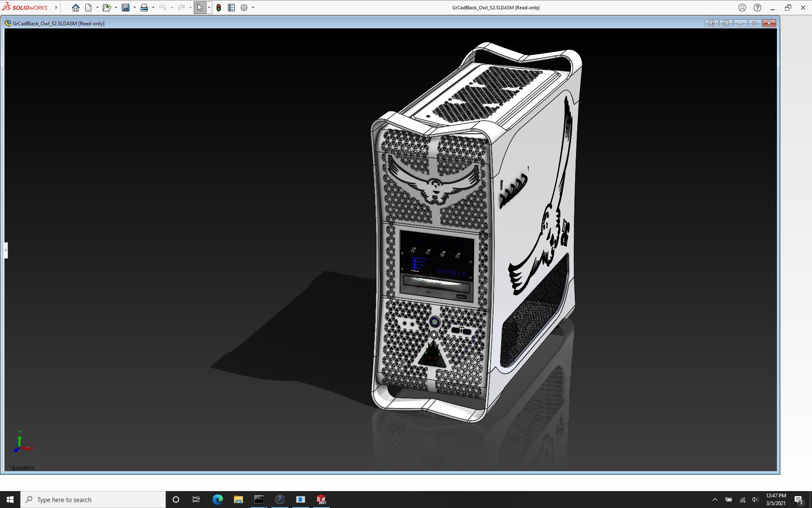Screen dimensions: 812x508
Task: Expand the Save dropdown arrow
Action: [x=134, y=8]
